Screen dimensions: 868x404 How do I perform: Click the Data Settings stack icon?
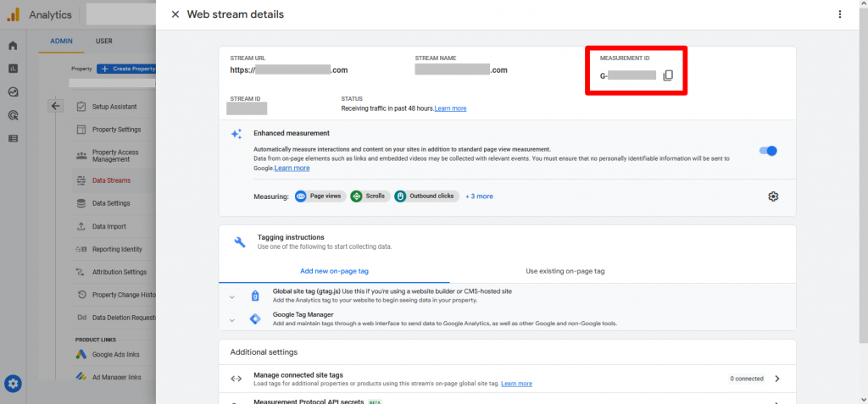tap(81, 203)
